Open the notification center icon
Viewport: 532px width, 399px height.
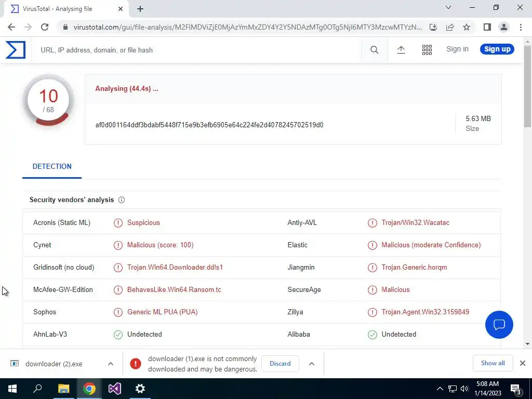(x=516, y=389)
